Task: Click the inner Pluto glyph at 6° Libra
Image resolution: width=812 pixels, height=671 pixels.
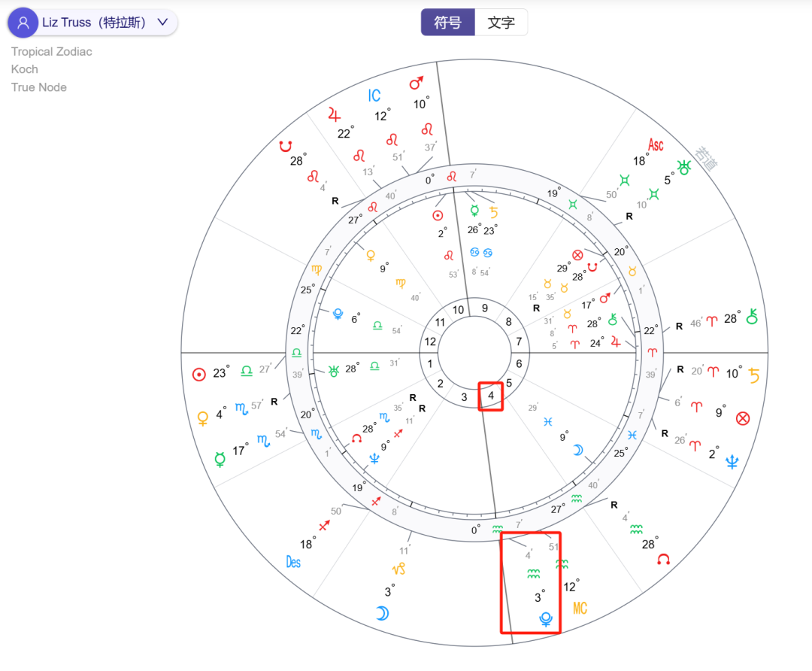Action: [338, 314]
